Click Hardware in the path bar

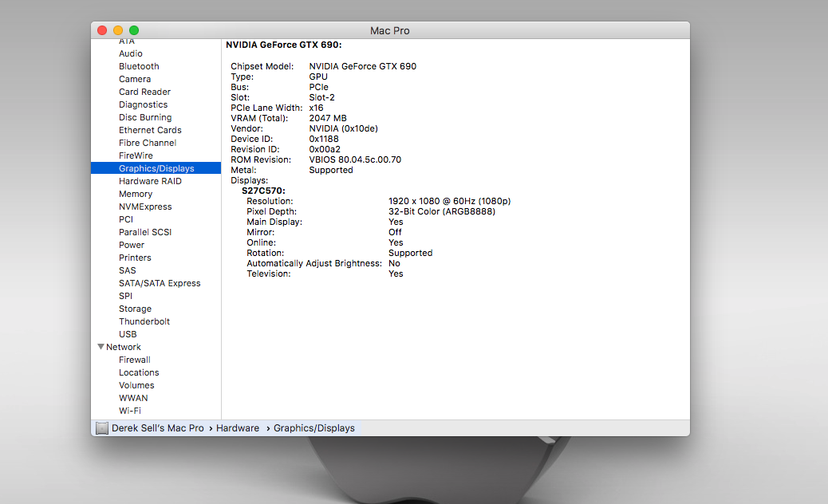[238, 428]
